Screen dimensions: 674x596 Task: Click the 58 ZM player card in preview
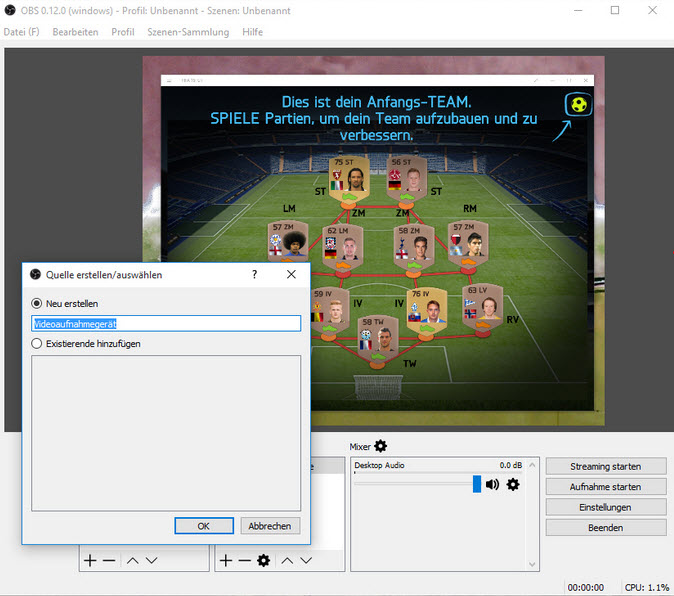tap(414, 248)
